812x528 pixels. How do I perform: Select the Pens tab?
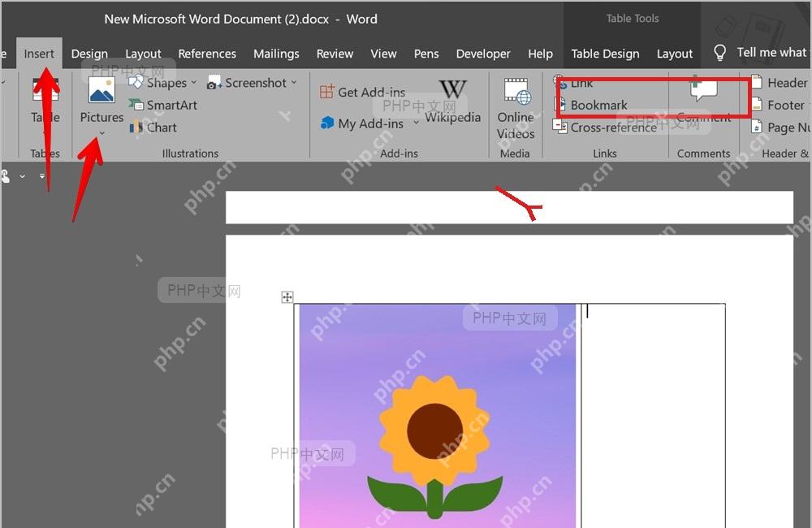(x=426, y=54)
